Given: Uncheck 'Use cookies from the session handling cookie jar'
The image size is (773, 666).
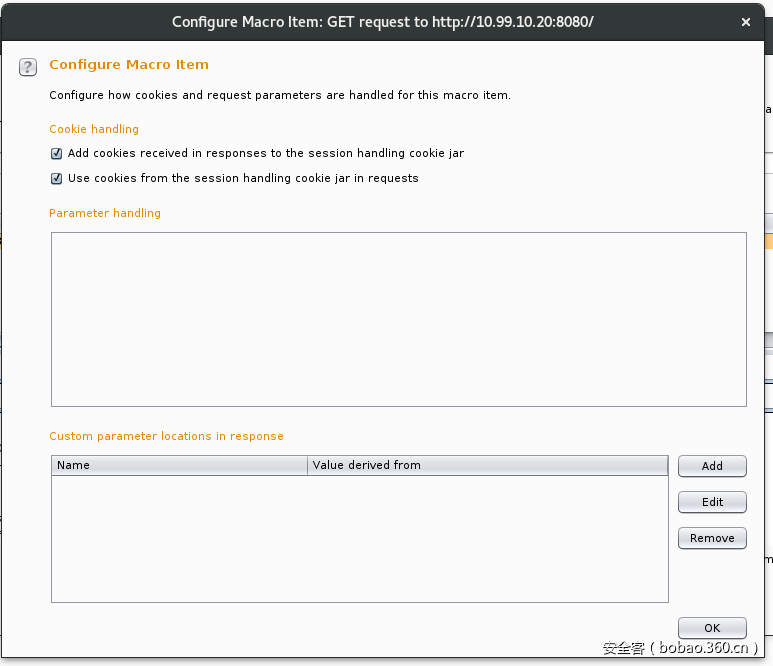Looking at the screenshot, I should click(x=57, y=179).
